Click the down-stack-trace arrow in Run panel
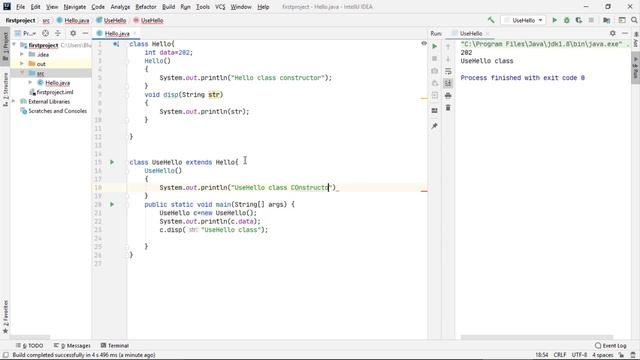640x360 pixels. pos(448,59)
